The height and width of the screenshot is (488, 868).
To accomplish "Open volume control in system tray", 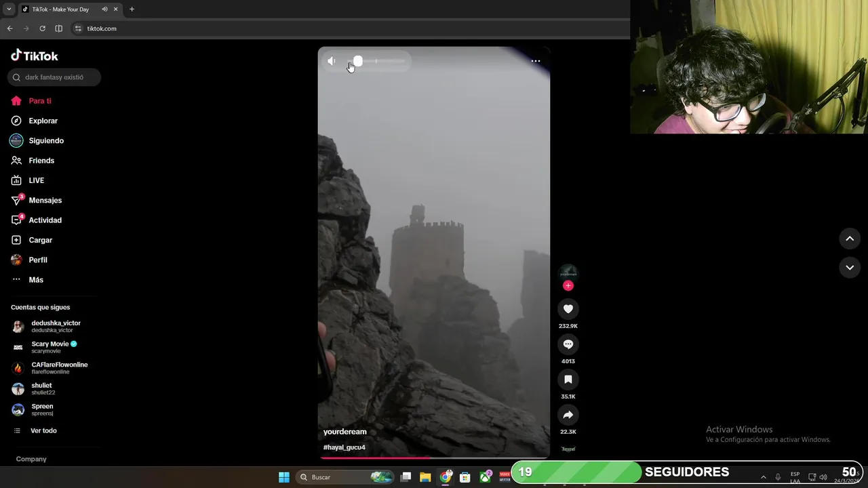I will click(x=823, y=477).
